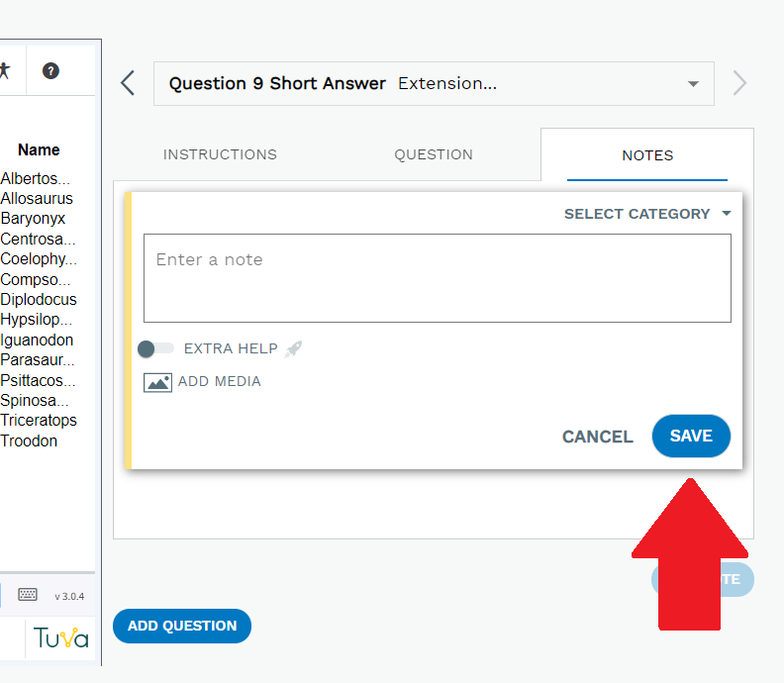Image resolution: width=784 pixels, height=683 pixels.
Task: Click into the Enter a note field
Action: click(x=438, y=278)
